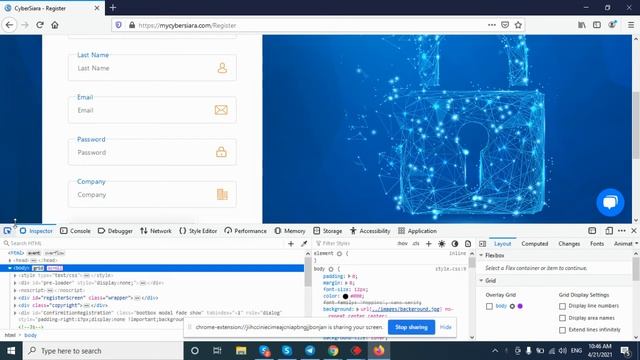The width and height of the screenshot is (640, 360).
Task: Open Responsive Design Mode icon
Action: click(609, 231)
